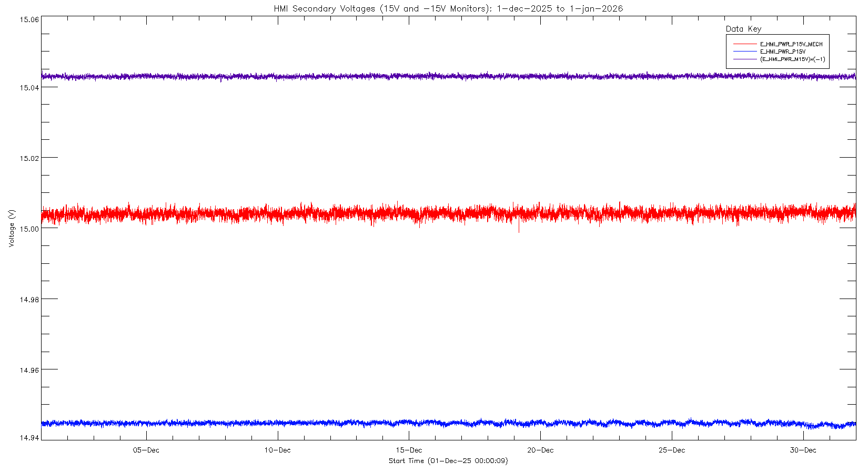The image size is (868, 473).
Task: Click the purple voltage trace near 15.04
Action: [x=447, y=76]
